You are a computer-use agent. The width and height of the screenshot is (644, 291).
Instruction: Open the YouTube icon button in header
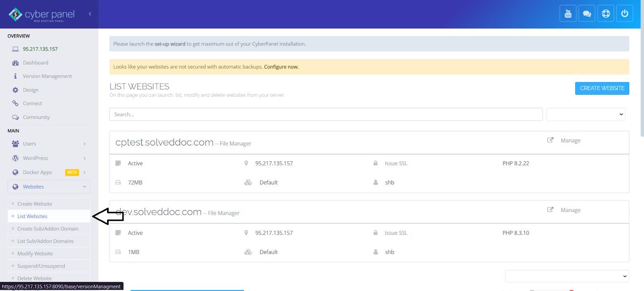click(568, 14)
